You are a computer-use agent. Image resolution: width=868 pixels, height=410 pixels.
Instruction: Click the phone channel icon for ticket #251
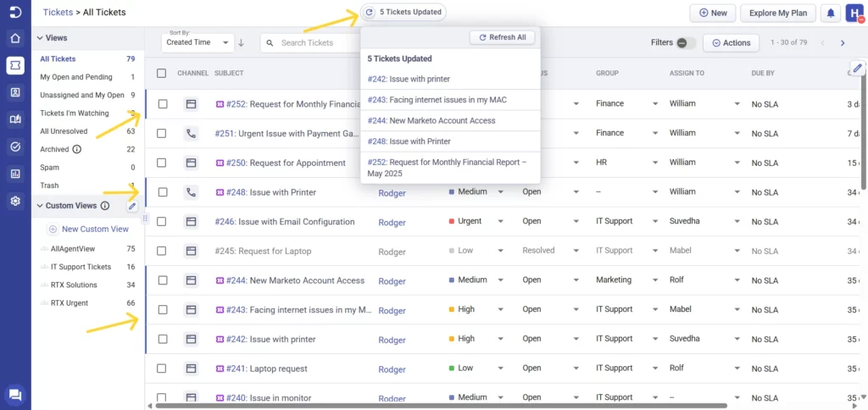(191, 133)
